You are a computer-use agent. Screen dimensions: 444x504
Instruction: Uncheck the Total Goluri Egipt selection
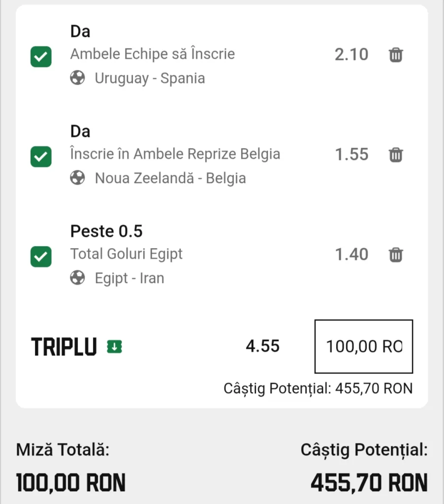coord(41,256)
